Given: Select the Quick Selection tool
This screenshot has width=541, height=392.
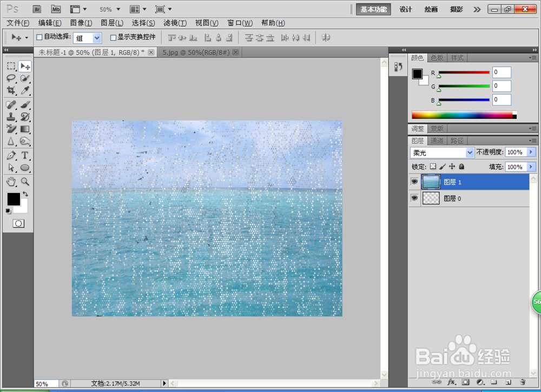Looking at the screenshot, I should tap(25, 78).
